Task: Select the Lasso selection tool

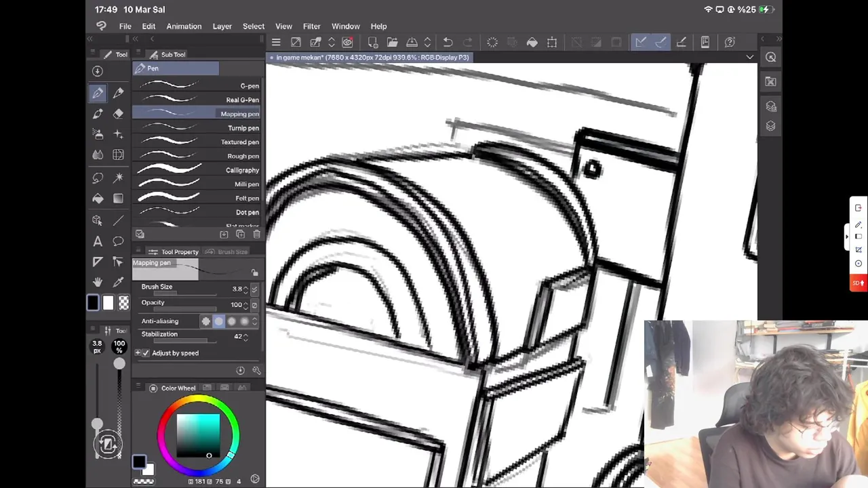Action: 98,178
